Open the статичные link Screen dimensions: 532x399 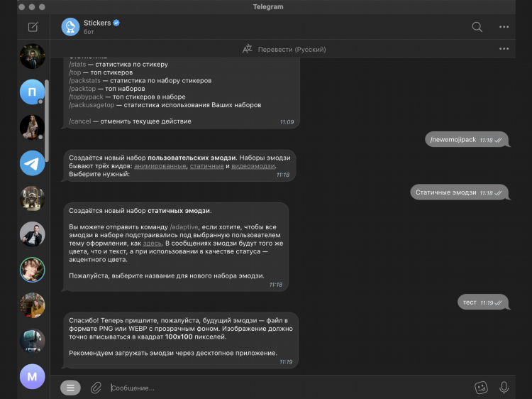(x=206, y=166)
